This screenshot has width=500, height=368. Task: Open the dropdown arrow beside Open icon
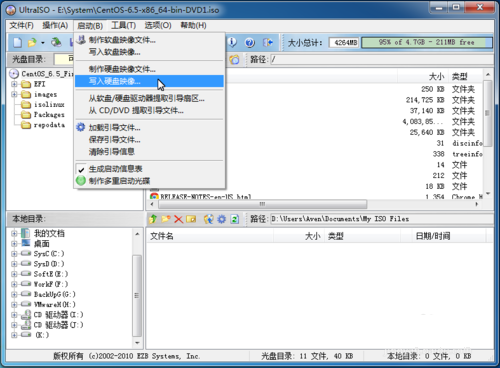click(43, 43)
